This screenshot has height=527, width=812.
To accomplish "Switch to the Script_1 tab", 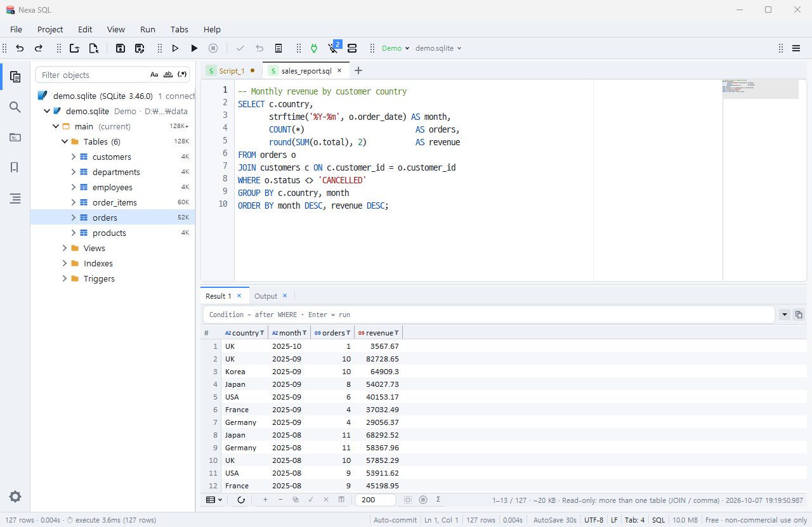I will click(232, 71).
